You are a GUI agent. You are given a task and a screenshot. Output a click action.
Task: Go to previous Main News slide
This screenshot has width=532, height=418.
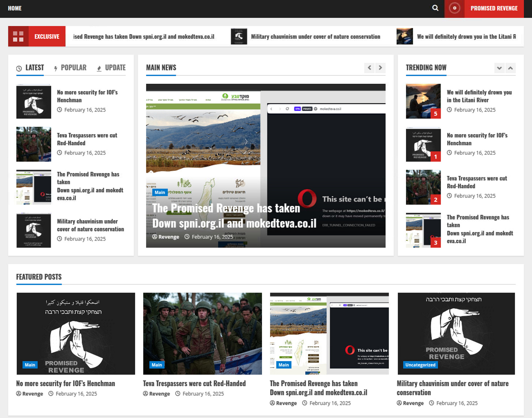pos(369,68)
